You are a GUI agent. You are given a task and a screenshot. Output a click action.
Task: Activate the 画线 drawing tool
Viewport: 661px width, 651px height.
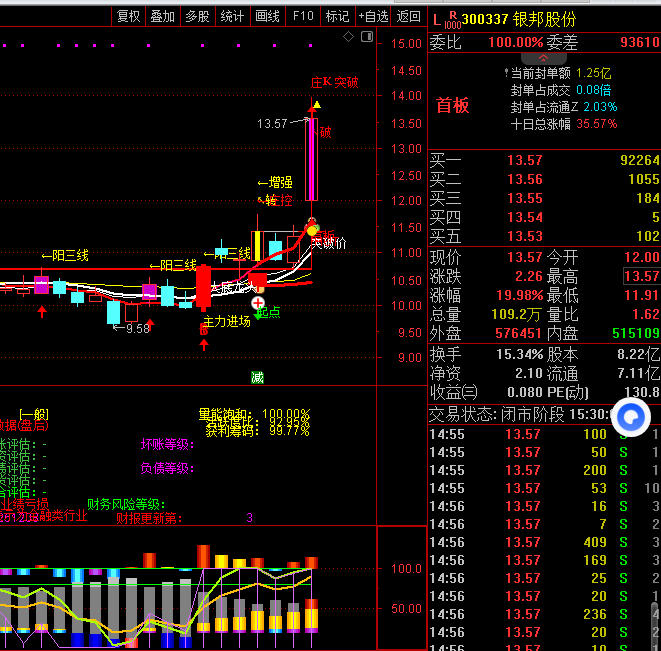pos(267,16)
